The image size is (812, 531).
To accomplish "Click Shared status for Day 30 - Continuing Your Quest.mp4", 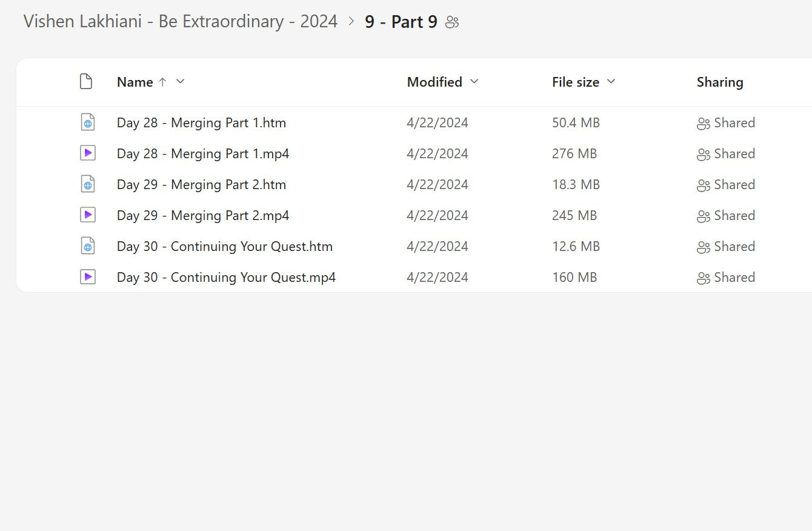I will (726, 278).
